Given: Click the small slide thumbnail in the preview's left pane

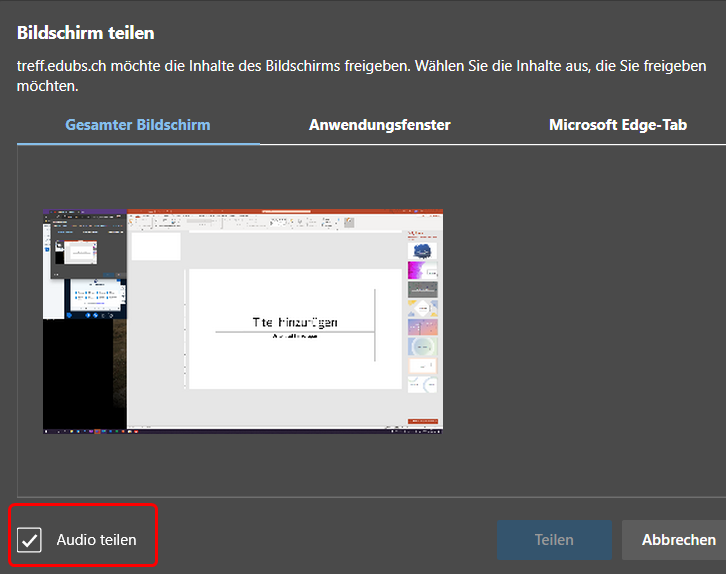Looking at the screenshot, I should (156, 247).
